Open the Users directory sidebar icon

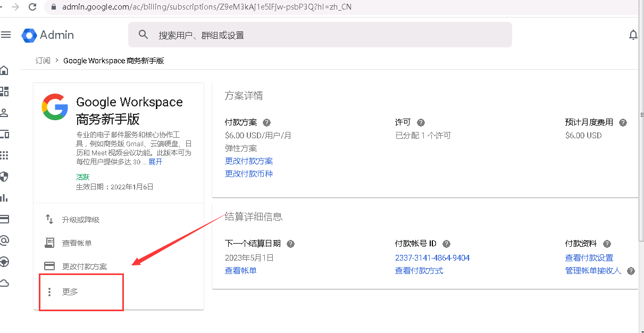[4, 113]
